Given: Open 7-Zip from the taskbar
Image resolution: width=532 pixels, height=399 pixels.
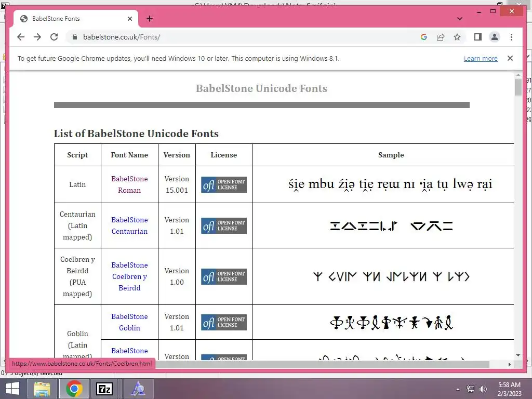Looking at the screenshot, I should (104, 389).
